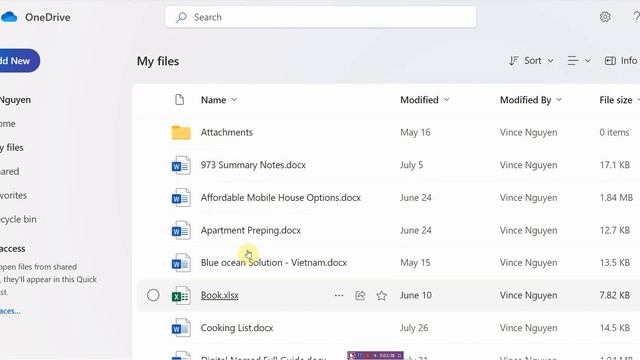Click 'July 26' date of Cooking List
This screenshot has width=640, height=360.
point(414,328)
